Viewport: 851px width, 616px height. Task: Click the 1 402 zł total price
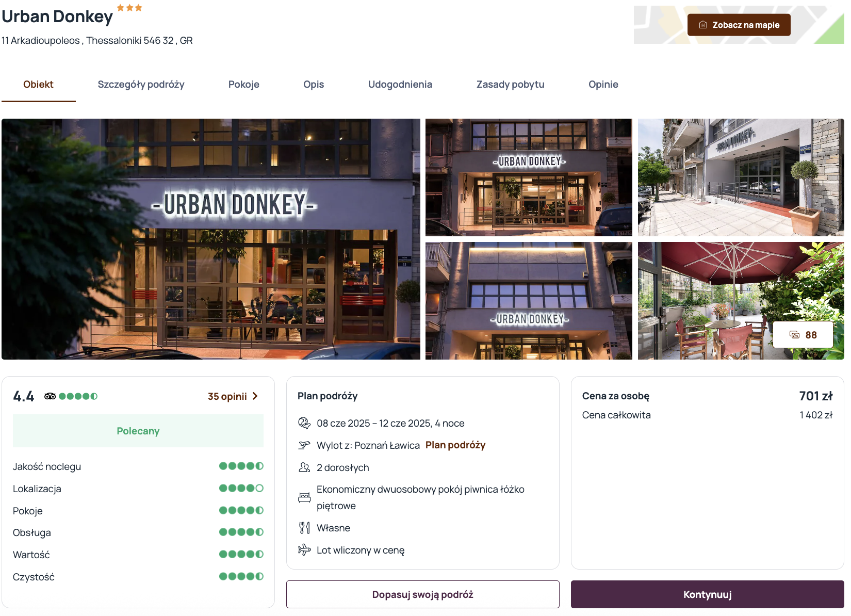coord(816,415)
